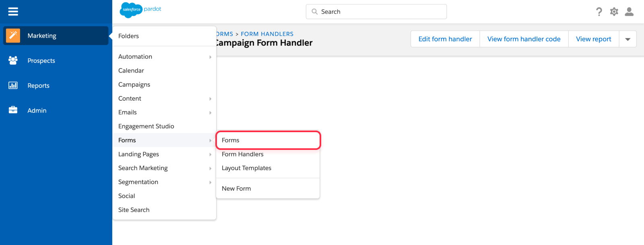Open the navigation hamburger icon

(x=12, y=11)
